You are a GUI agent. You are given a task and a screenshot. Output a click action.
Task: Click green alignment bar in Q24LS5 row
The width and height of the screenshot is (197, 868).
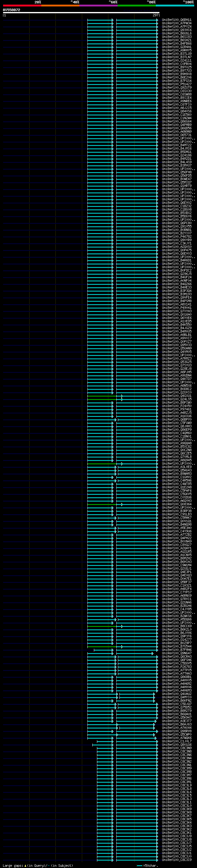(102, 399)
